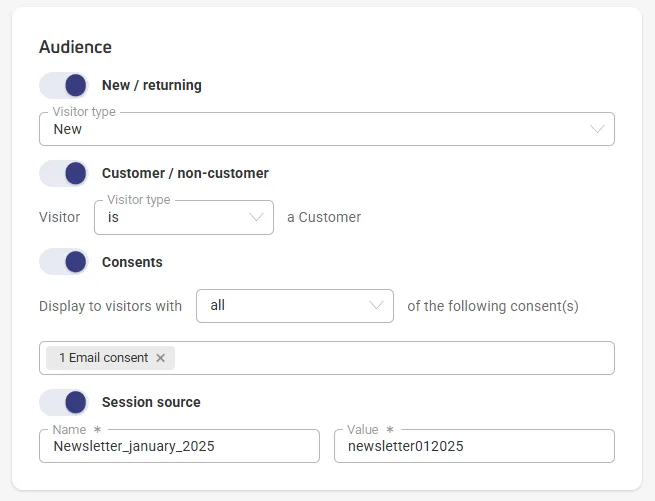Viewport: 655px width, 501px height.
Task: Open the Visitor type dropdown set to "is"
Action: click(184, 217)
